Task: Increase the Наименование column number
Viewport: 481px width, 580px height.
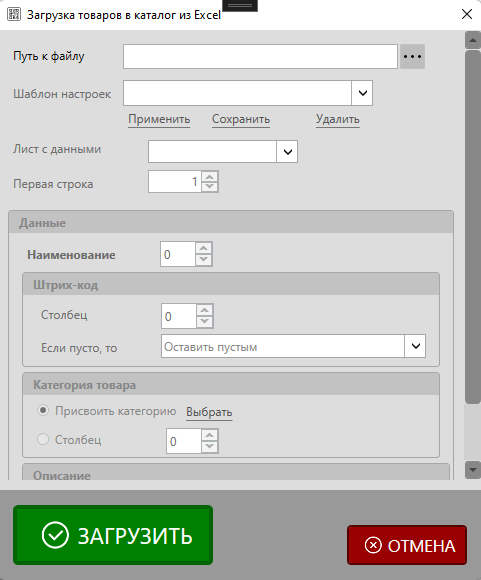Action: tap(204, 248)
